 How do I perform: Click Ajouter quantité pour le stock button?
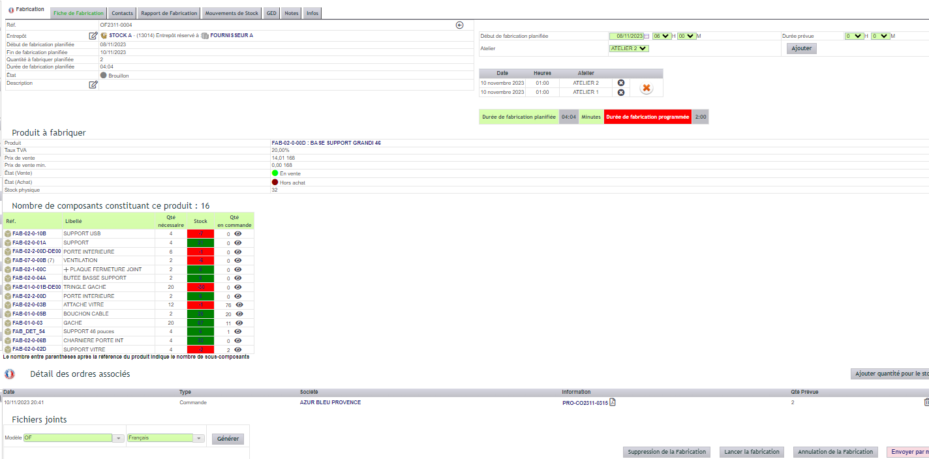(x=889, y=374)
